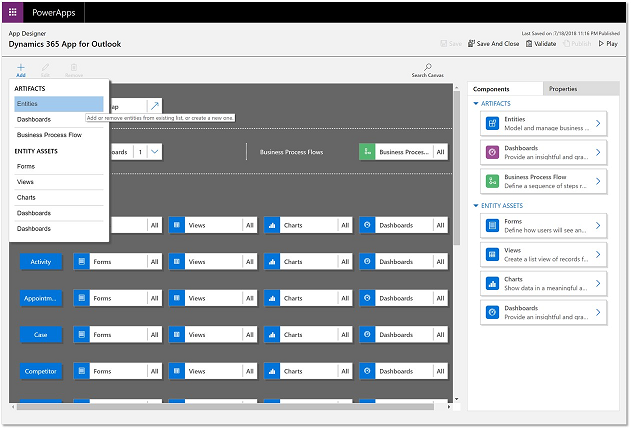The height and width of the screenshot is (429, 631).
Task: Open Business Process Flow component chevron
Action: 598,182
